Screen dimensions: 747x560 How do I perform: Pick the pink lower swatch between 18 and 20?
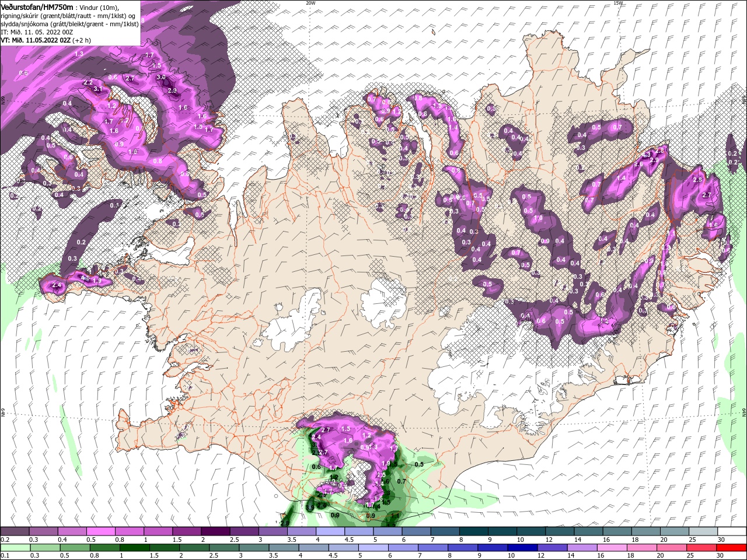(x=642, y=548)
